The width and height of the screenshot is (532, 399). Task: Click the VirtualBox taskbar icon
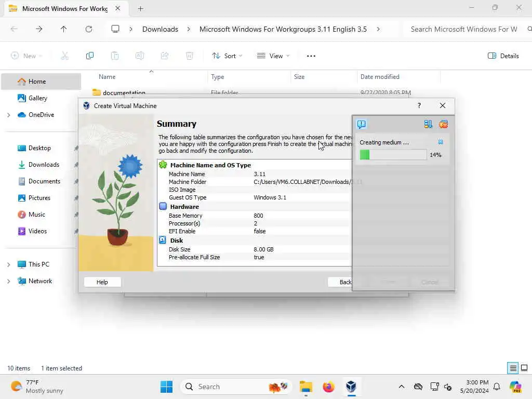[x=351, y=387]
